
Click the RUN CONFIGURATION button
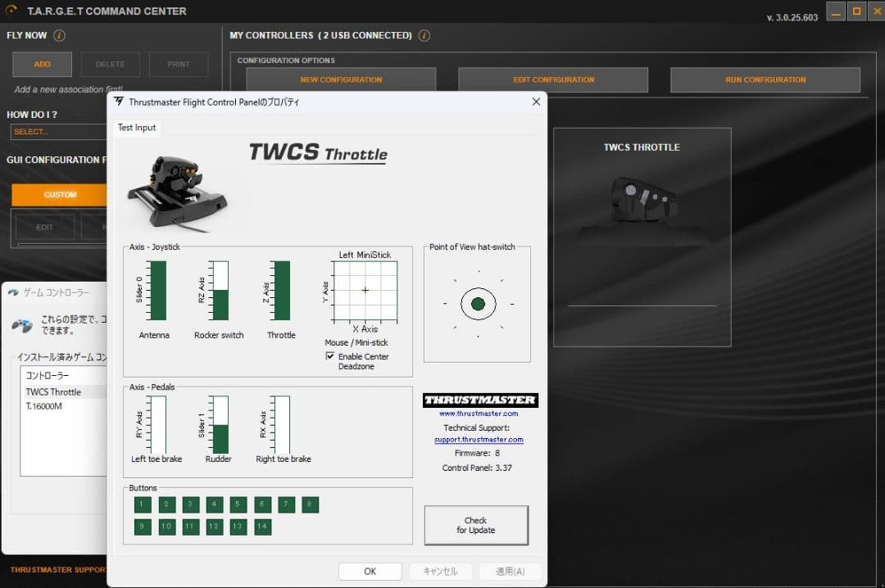pos(765,80)
